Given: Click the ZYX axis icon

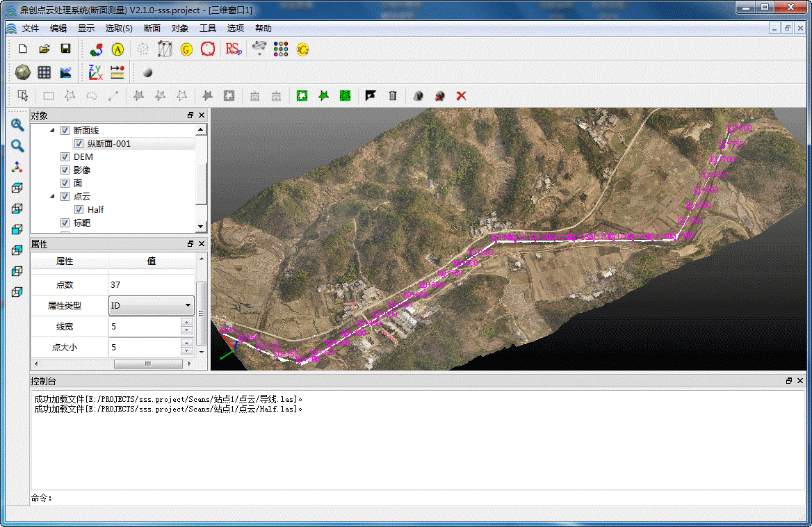Looking at the screenshot, I should [95, 72].
